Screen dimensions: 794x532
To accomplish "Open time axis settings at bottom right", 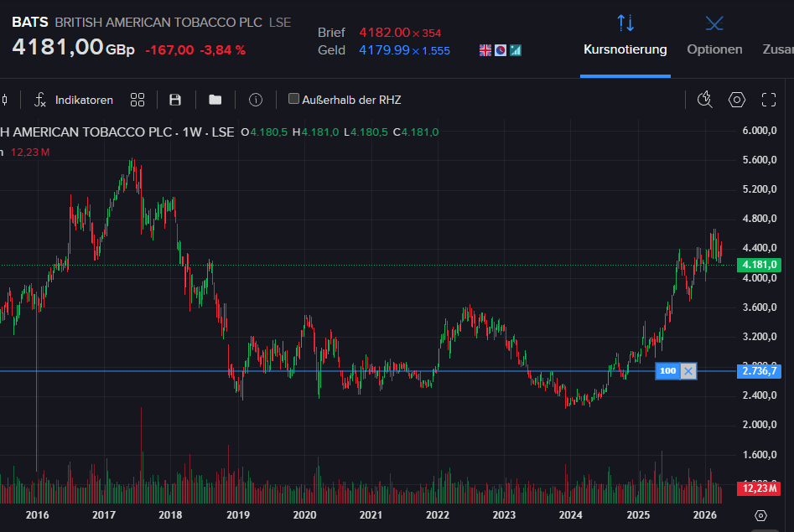I will 760,515.
